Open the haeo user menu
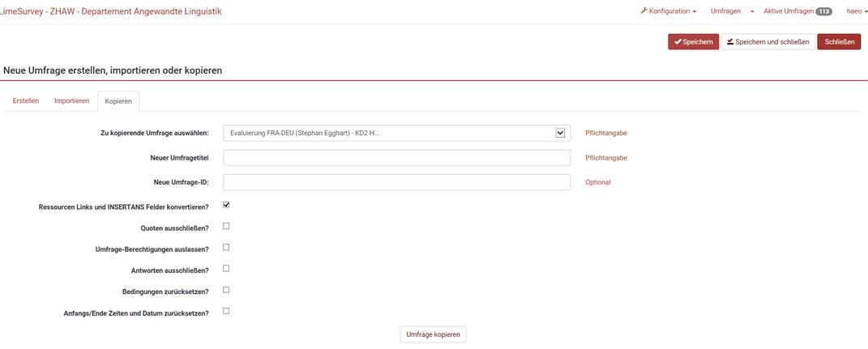 857,11
